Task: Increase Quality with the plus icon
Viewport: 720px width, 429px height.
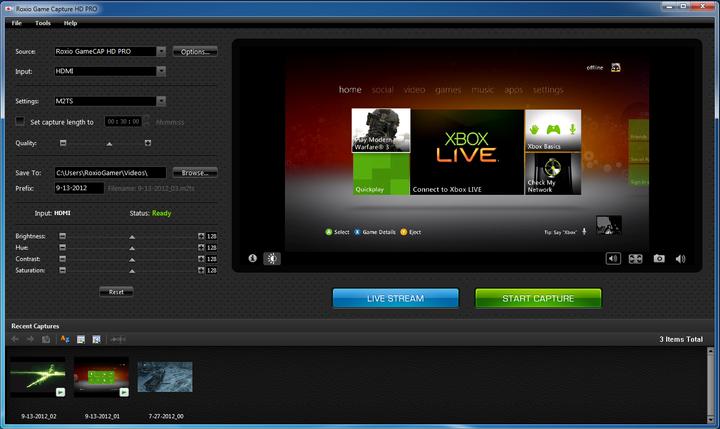Action: click(x=148, y=143)
